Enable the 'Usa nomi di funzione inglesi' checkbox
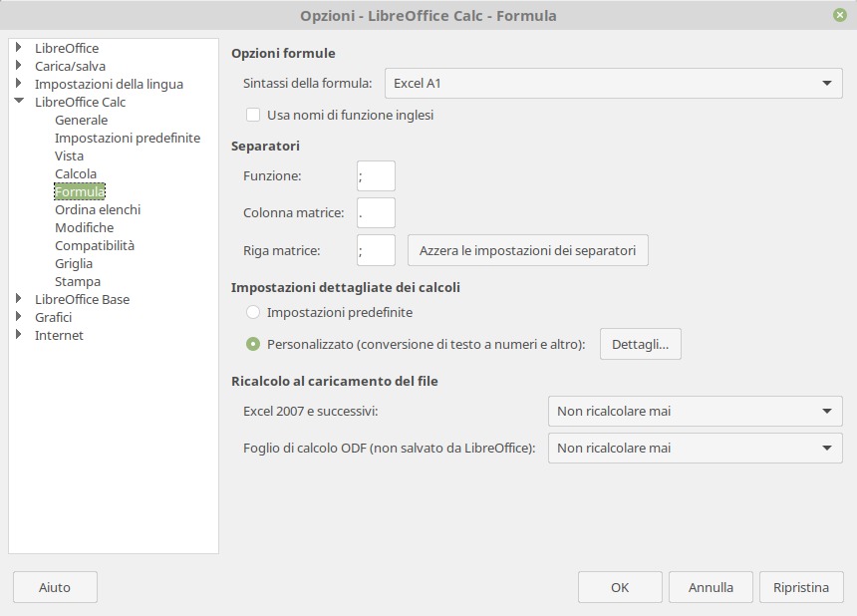 tap(253, 115)
